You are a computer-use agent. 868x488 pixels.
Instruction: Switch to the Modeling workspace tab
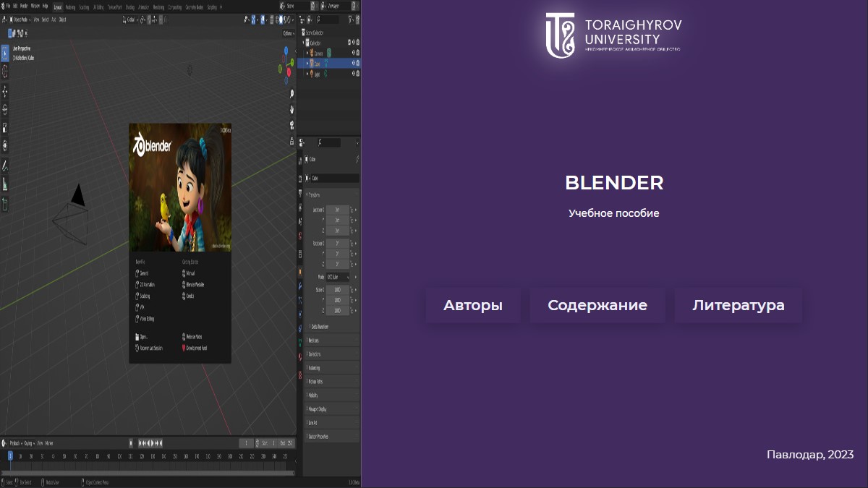point(72,7)
